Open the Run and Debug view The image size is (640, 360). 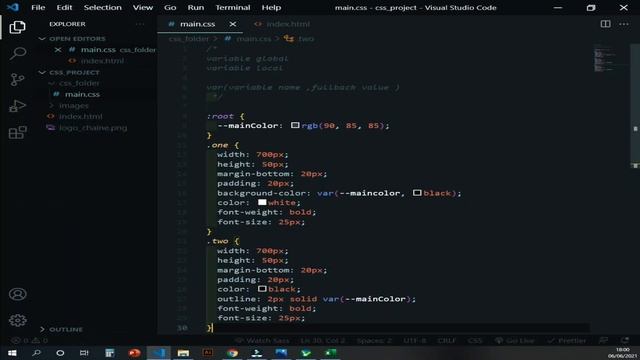point(17,106)
